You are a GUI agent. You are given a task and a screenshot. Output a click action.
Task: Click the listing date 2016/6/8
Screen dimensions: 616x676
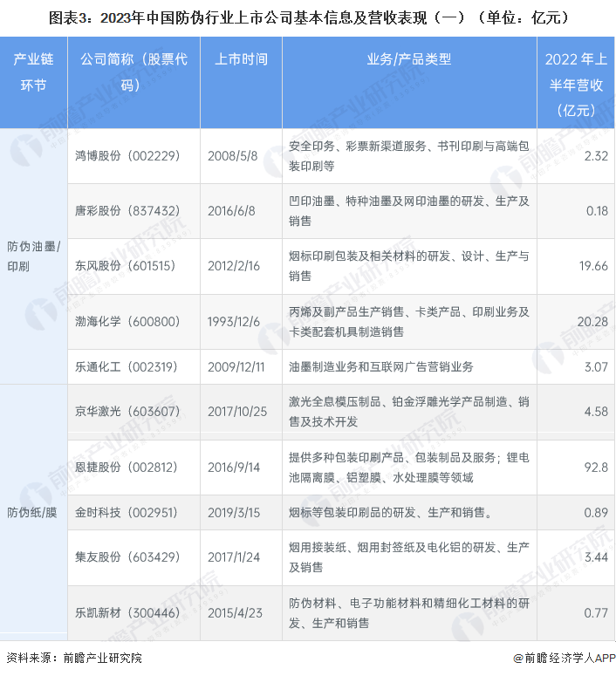(x=231, y=211)
